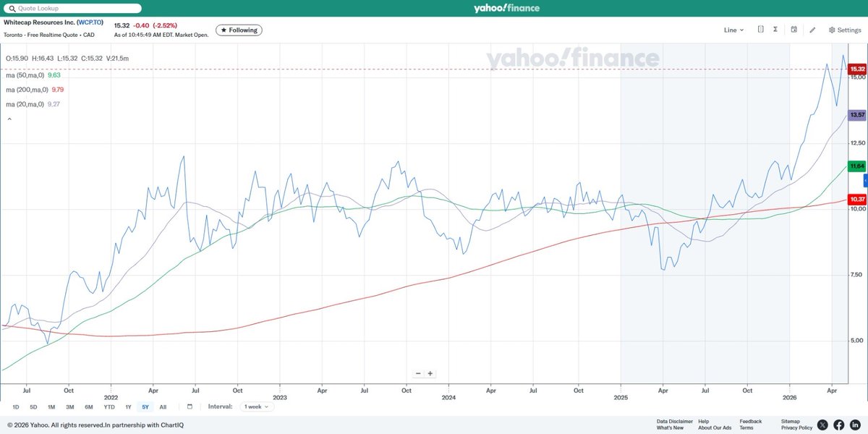The height and width of the screenshot is (434, 868).
Task: Open Yahoo's X (Twitter) social icon
Action: pos(823,425)
